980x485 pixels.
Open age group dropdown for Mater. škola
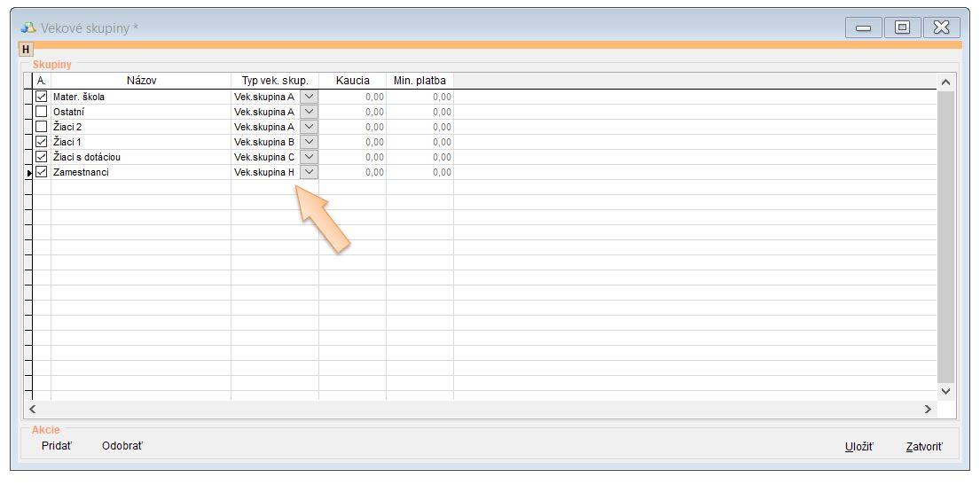[x=309, y=97]
